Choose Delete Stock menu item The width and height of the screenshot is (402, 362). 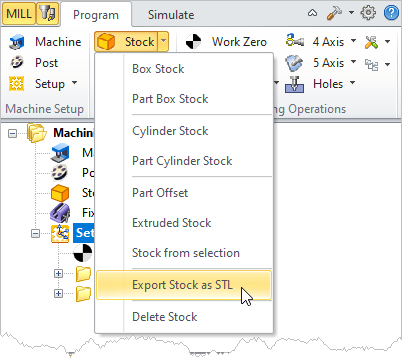[184, 317]
